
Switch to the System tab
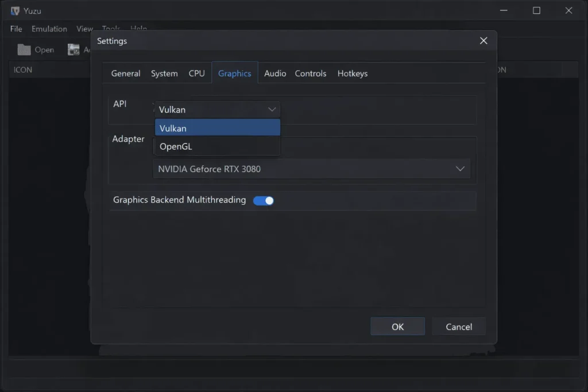pos(164,73)
